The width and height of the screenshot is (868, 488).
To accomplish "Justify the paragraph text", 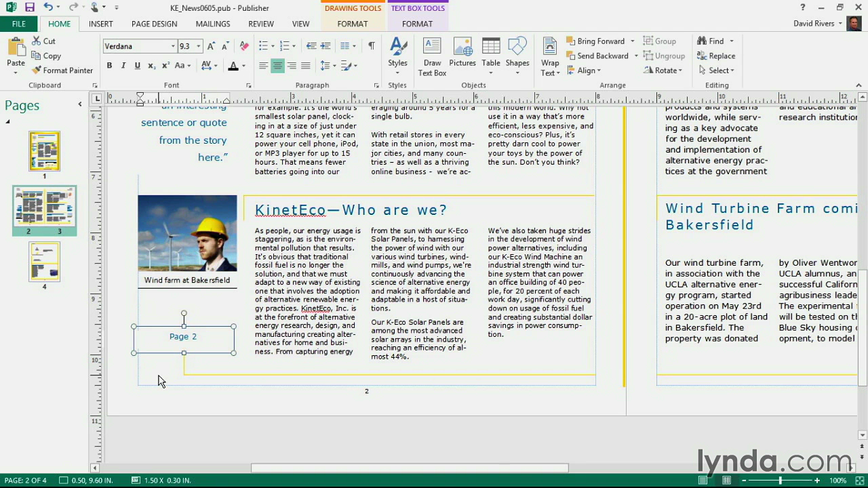I will [x=306, y=66].
